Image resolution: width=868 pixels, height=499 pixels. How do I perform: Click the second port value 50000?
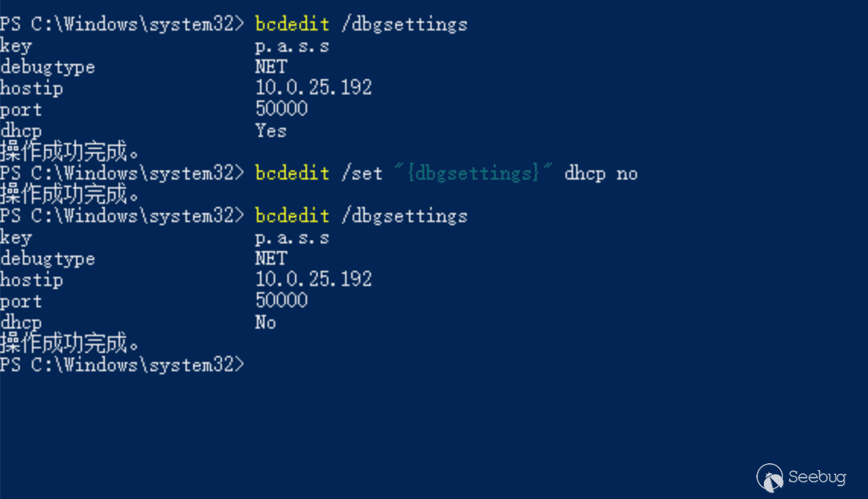tap(281, 300)
